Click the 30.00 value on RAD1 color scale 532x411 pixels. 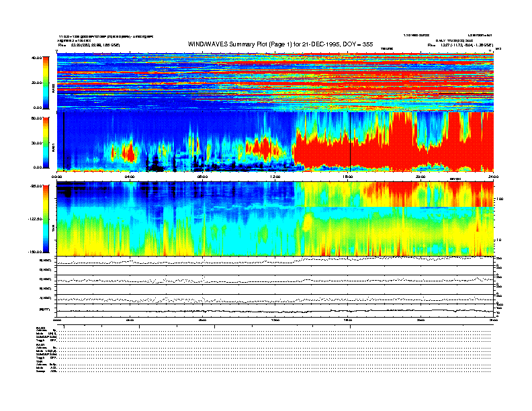(36, 143)
